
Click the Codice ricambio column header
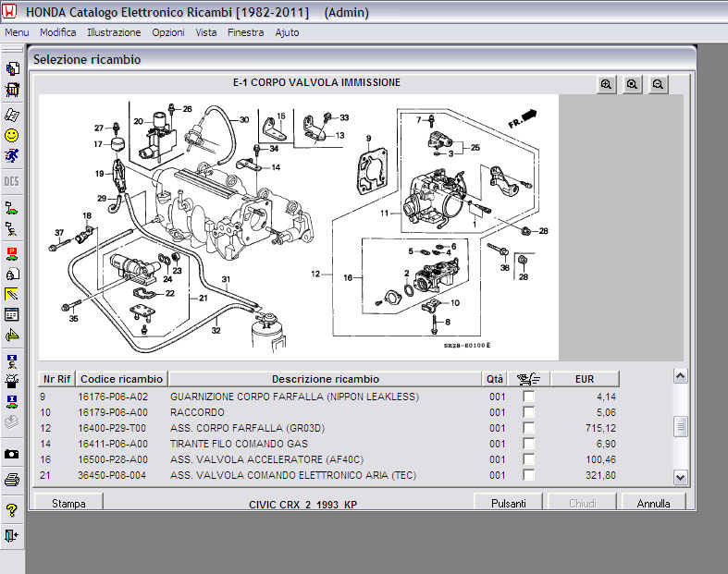(x=122, y=379)
